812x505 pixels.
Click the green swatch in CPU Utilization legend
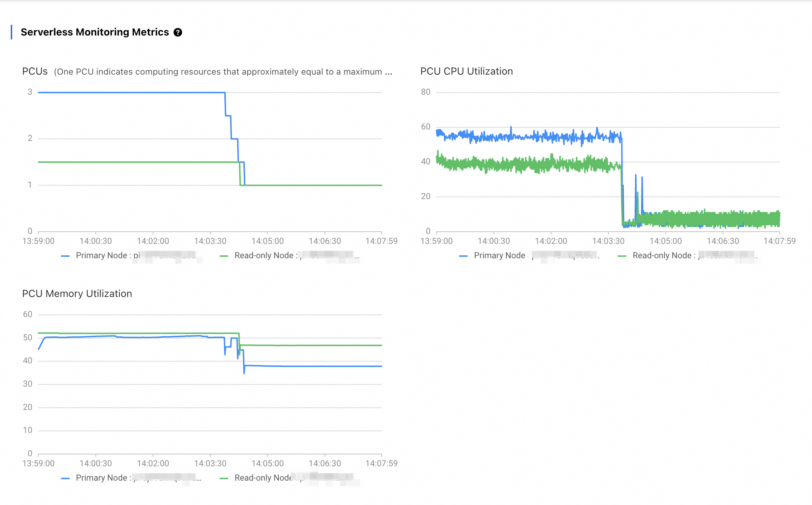pyautogui.click(x=622, y=256)
